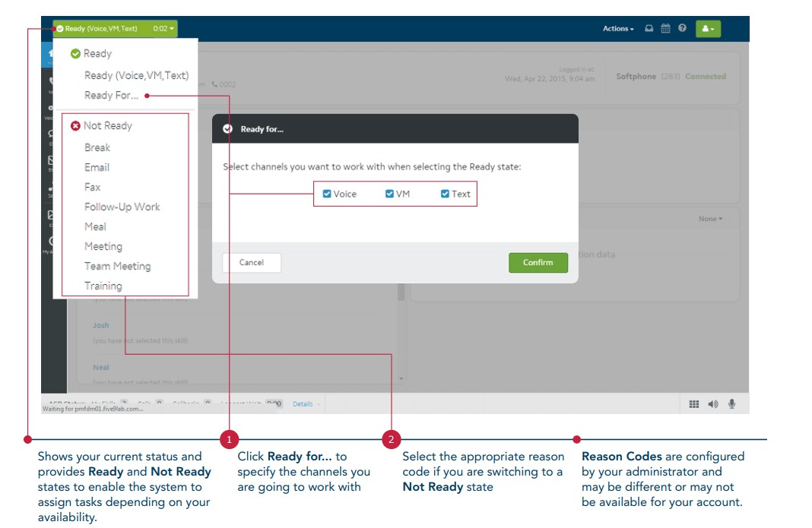The height and width of the screenshot is (528, 812).
Task: Click the help question mark icon
Action: (682, 28)
